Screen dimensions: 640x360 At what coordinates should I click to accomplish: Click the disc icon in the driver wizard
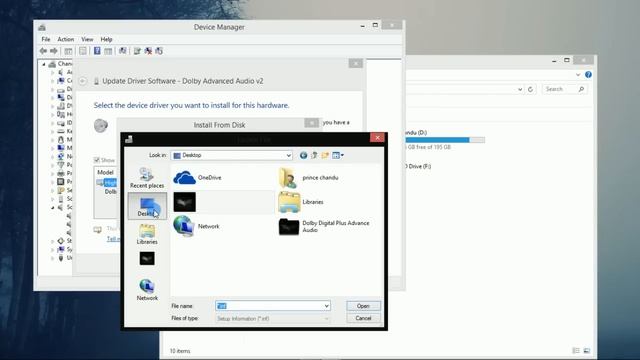click(x=101, y=125)
